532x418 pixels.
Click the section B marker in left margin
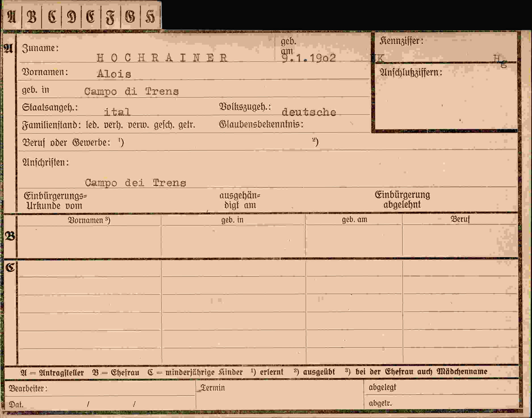[10, 236]
